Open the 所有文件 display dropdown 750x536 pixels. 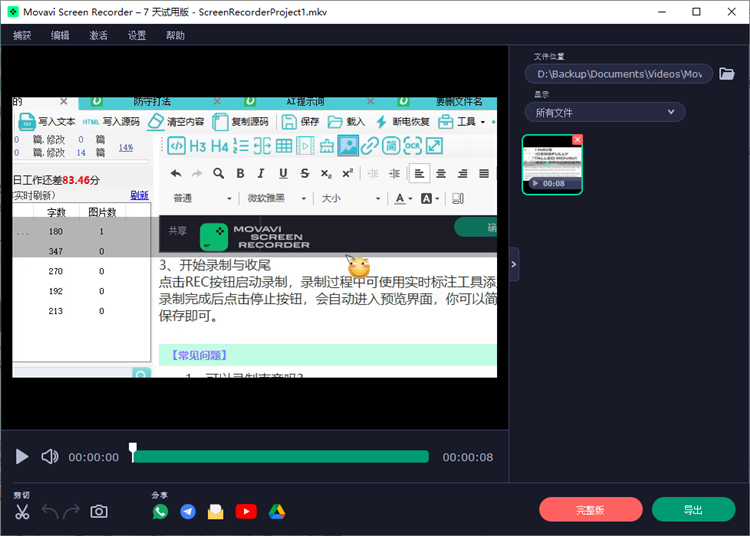pos(605,112)
